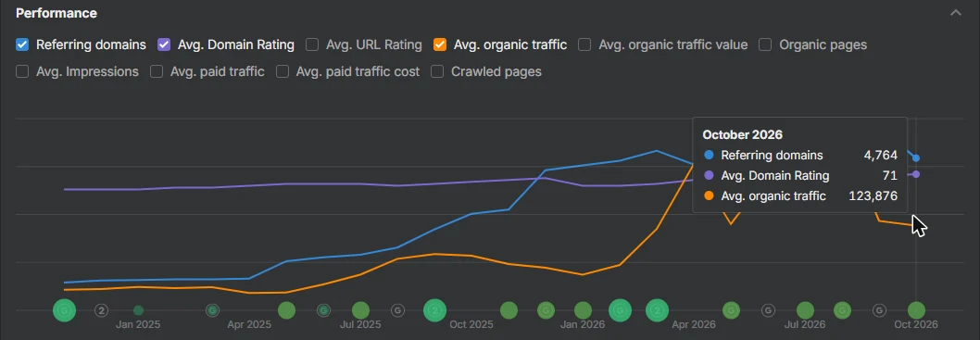Screen dimensions: 980x340
Task: Click plain green dot right of Oct 2025 label
Action: click(509, 310)
